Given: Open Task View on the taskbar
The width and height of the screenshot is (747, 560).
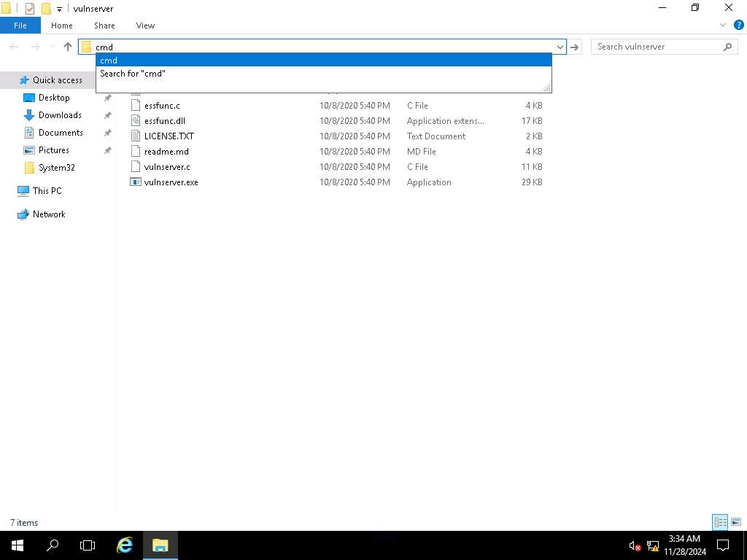Looking at the screenshot, I should 88,545.
